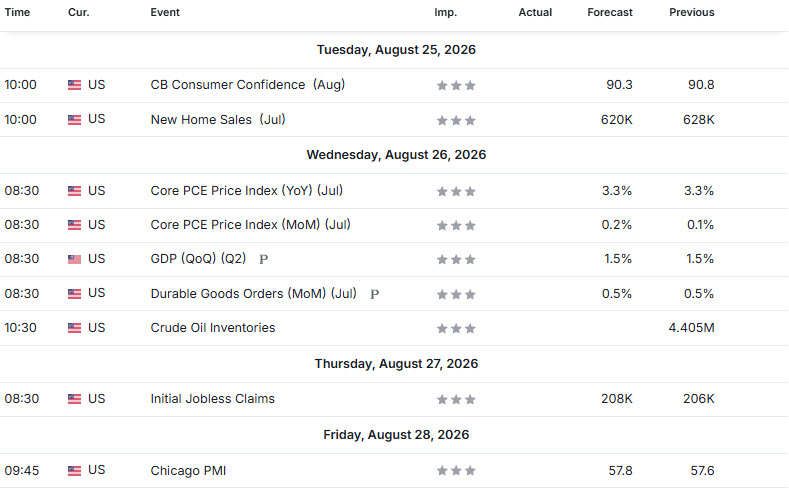Click the importance stars for Chicago PMI
Viewport: 789px width, 500px height.
(456, 471)
